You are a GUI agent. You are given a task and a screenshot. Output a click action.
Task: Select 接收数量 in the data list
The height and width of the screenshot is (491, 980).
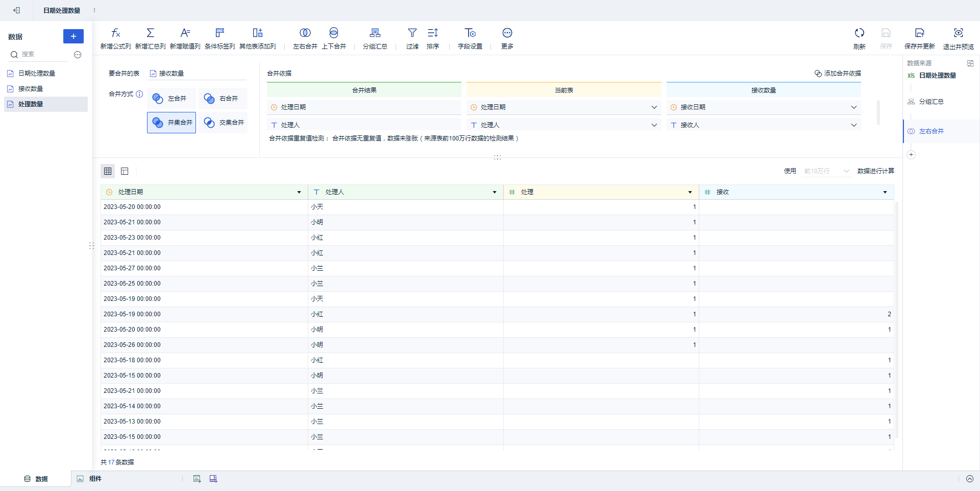(46, 89)
